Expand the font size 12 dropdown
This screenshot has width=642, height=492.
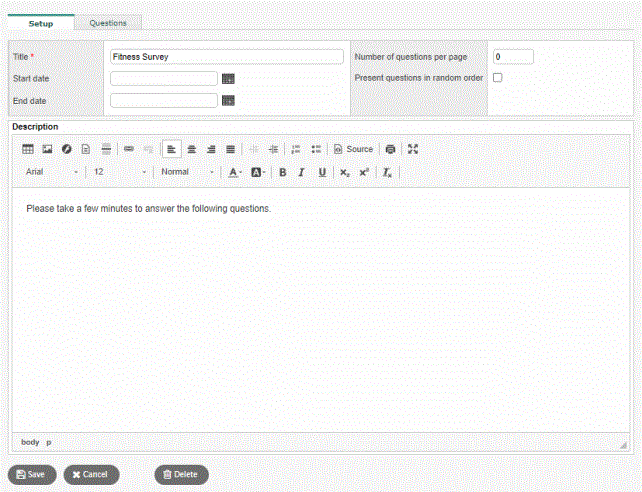(x=119, y=172)
